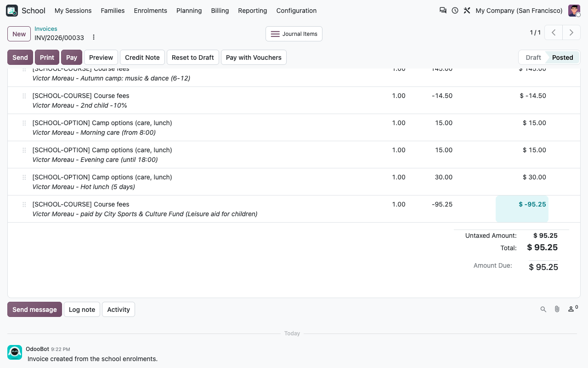Attach a file using the paperclip icon
Viewport: 588px width, 368px height.
557,310
